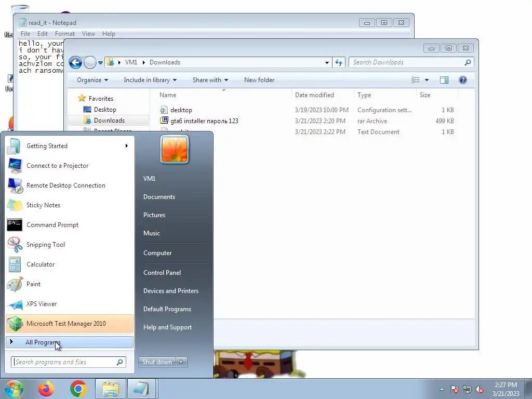
Task: Open Firefox from the taskbar
Action: click(46, 389)
